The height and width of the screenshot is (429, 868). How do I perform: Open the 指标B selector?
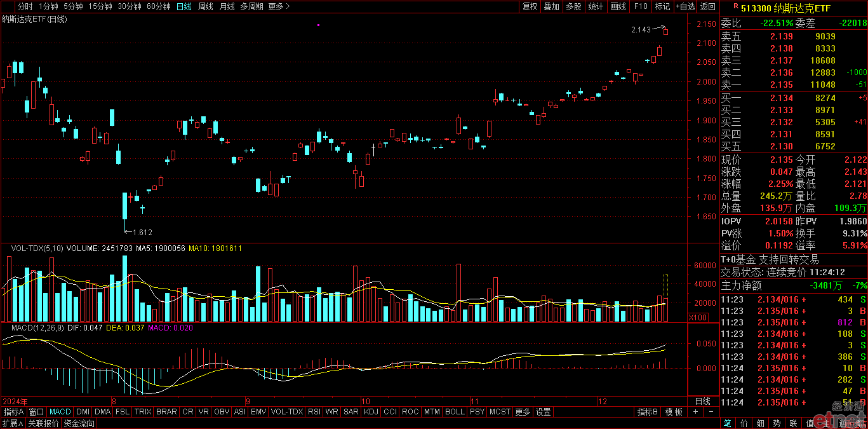point(648,412)
